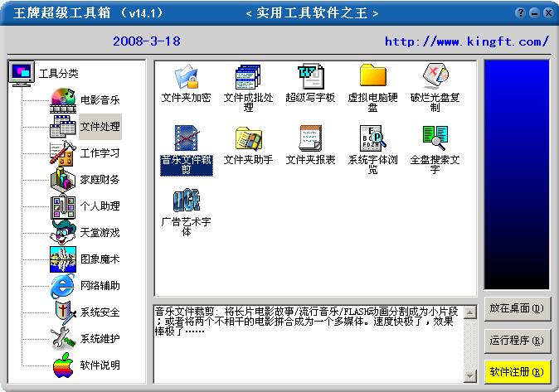559x392 pixels.
Task: Open the 家庭财务 category label
Action: click(x=100, y=180)
